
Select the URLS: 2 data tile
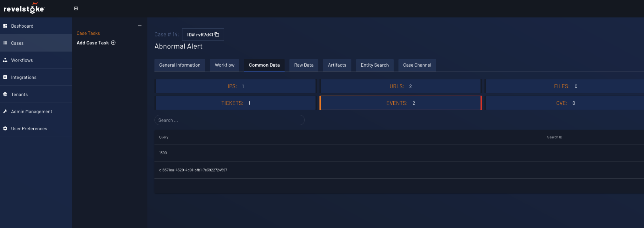401,86
